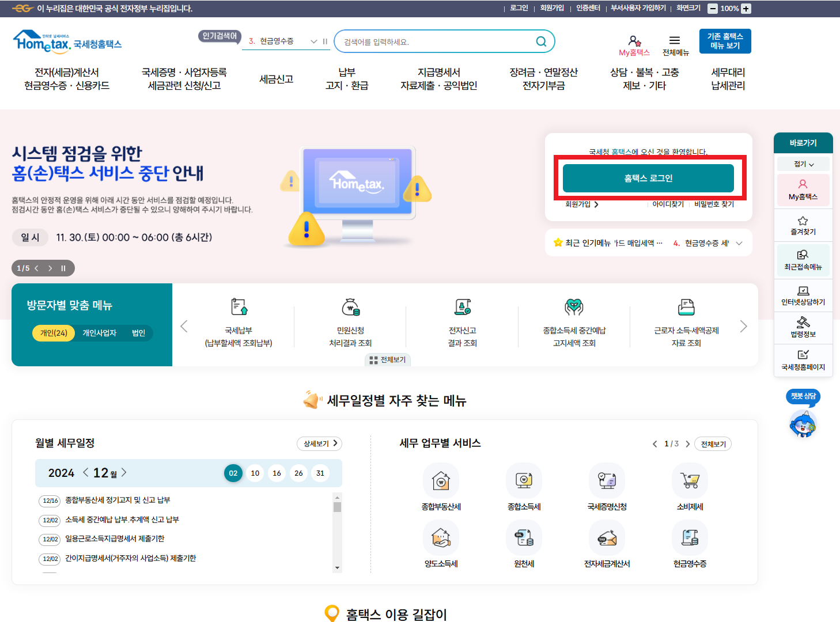Open 인터넷상담하기 in sidebar
The height and width of the screenshot is (622, 840).
[x=803, y=295]
